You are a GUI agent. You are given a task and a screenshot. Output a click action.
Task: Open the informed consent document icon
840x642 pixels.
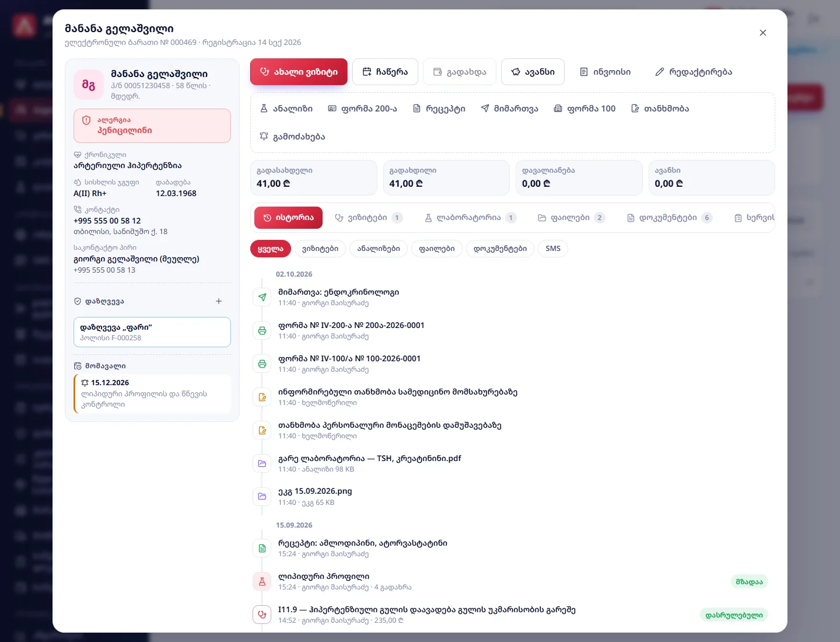pyautogui.click(x=262, y=397)
